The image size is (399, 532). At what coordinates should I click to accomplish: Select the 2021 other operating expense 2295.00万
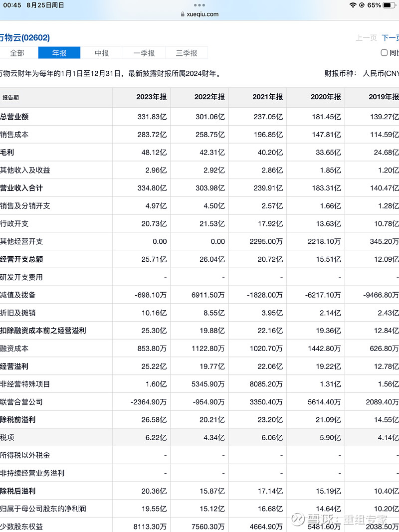click(x=266, y=242)
